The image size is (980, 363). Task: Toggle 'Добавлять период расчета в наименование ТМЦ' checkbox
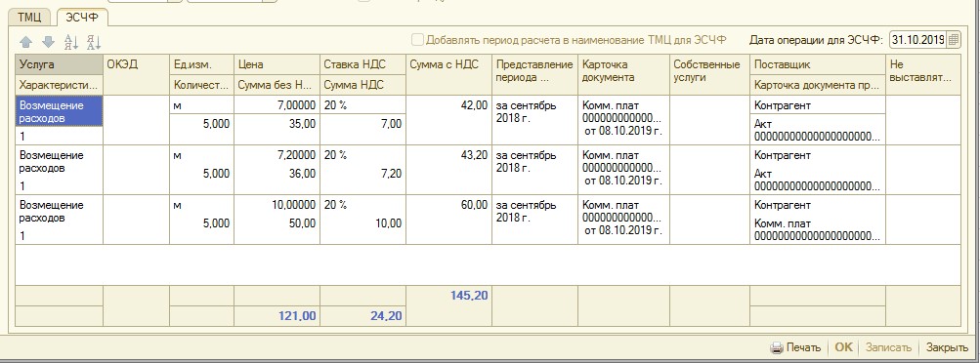[x=417, y=40]
